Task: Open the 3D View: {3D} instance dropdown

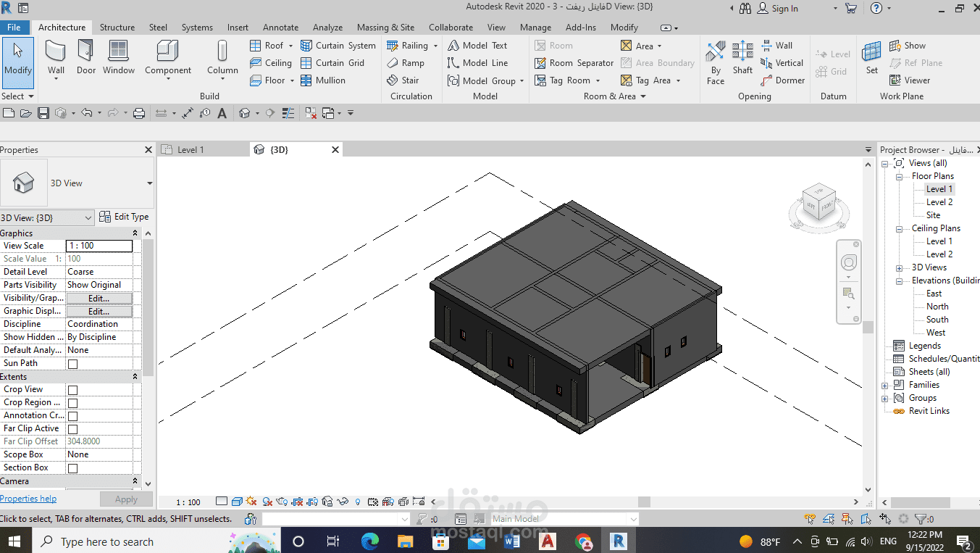Action: (x=47, y=217)
